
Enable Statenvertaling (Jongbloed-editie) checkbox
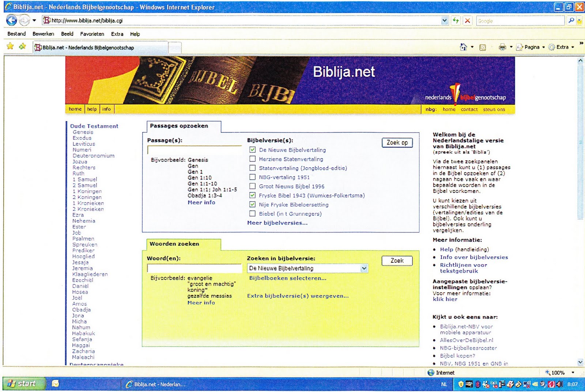[x=252, y=168]
